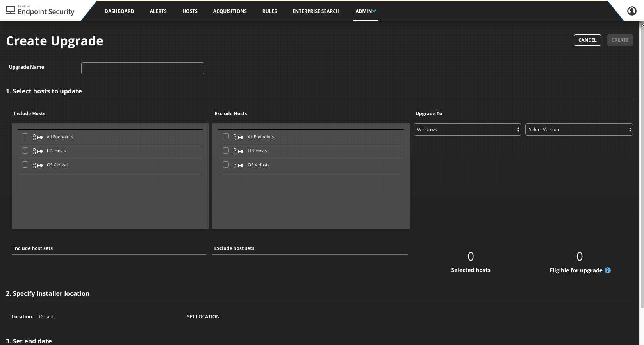Click the Upgrade Name input field

pos(143,68)
